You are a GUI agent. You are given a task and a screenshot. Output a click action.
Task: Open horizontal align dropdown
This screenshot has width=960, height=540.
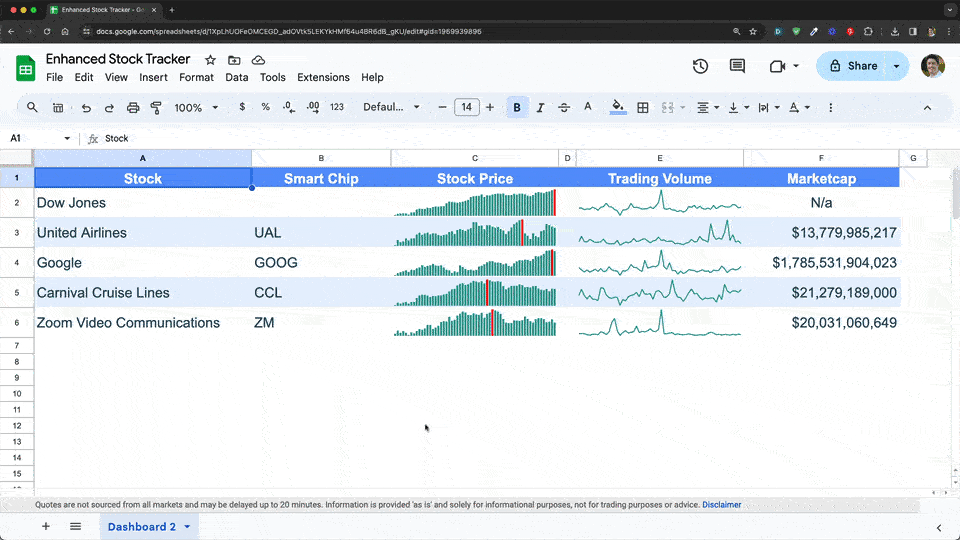coord(708,108)
